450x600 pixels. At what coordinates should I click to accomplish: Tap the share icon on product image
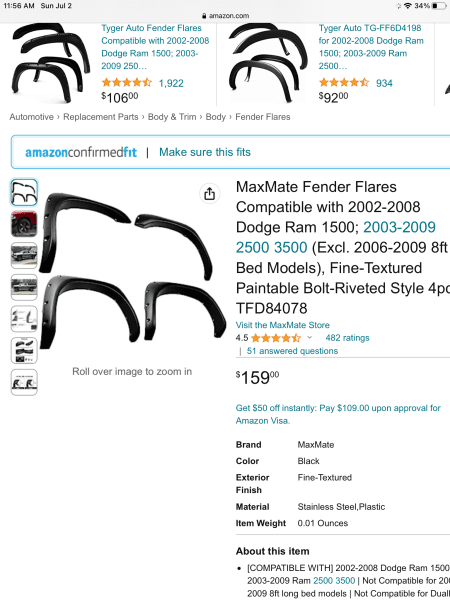click(209, 194)
